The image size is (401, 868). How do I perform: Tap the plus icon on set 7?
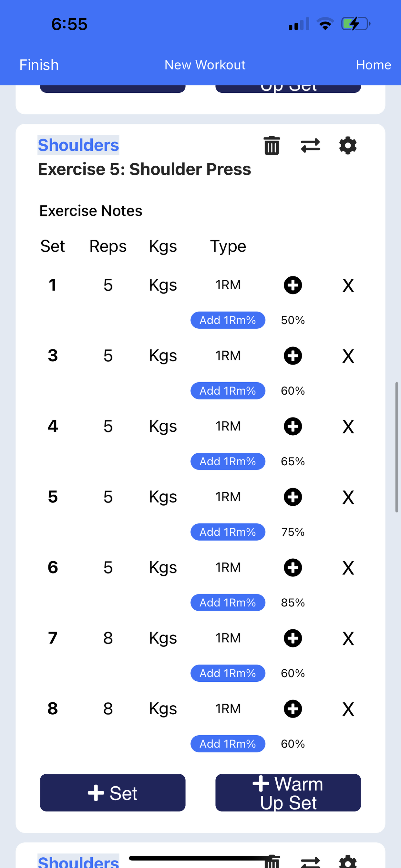pos(293,638)
